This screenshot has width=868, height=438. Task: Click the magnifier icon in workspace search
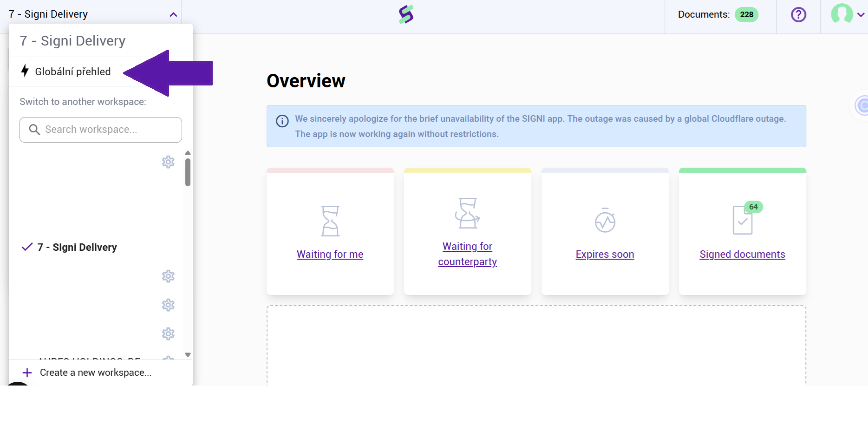[x=34, y=130]
